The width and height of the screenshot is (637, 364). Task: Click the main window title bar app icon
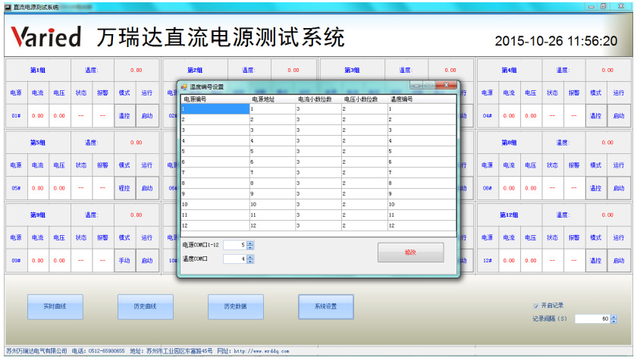coord(8,7)
